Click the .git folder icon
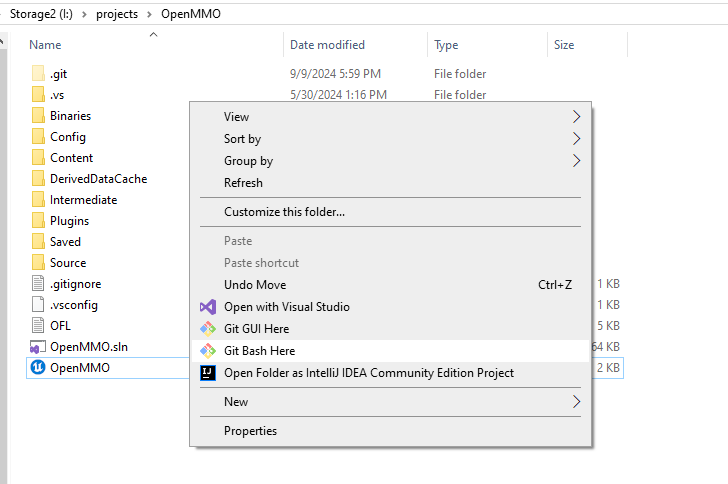This screenshot has height=484, width=728. click(x=38, y=73)
